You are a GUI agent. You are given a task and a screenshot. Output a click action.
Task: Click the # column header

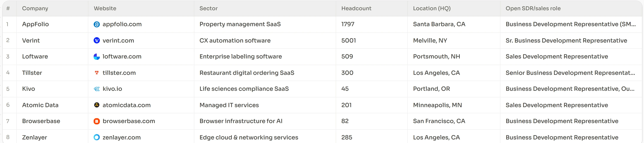(9, 9)
